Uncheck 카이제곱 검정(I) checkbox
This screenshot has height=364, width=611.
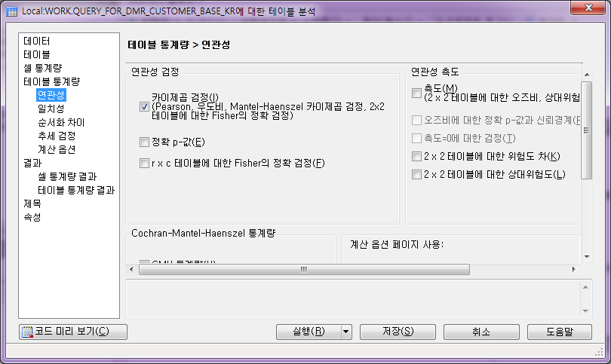coord(144,106)
